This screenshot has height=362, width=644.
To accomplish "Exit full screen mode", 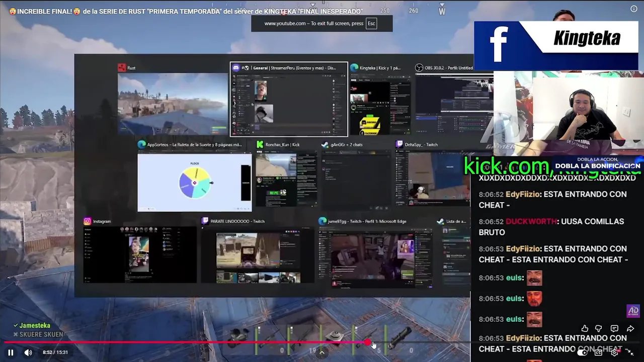I will click(x=630, y=352).
